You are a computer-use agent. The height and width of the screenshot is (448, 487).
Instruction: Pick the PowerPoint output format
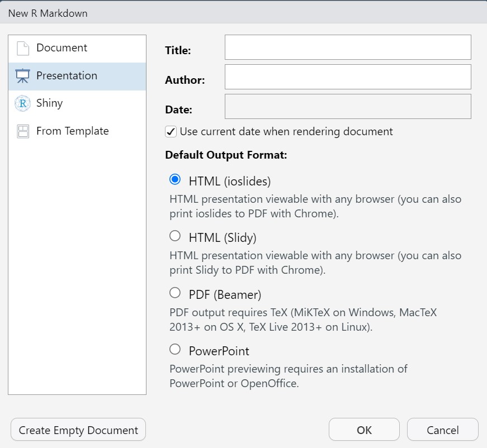pos(175,349)
